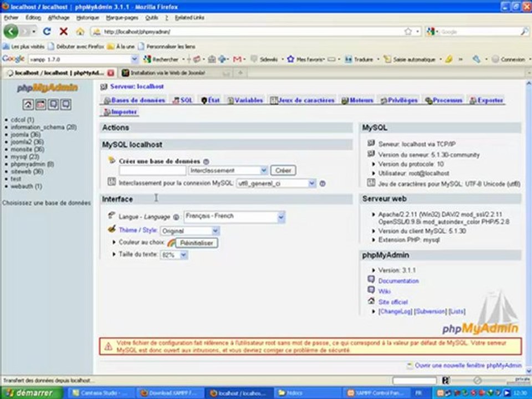Open the Privilèges tab
This screenshot has height=399, width=532.
[399, 100]
